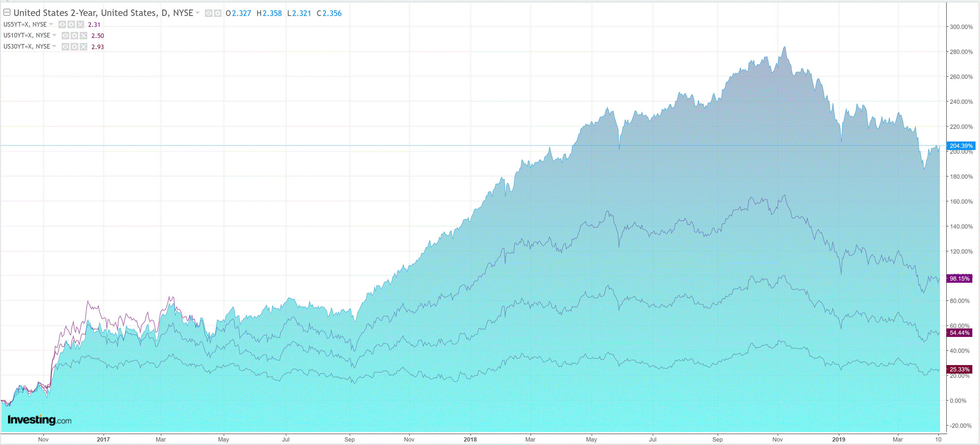
Task: Click the 2018 marker on time axis
Action: click(x=470, y=439)
